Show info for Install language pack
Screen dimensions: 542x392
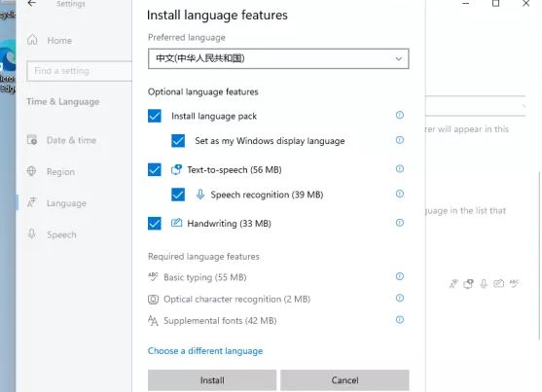coord(400,115)
